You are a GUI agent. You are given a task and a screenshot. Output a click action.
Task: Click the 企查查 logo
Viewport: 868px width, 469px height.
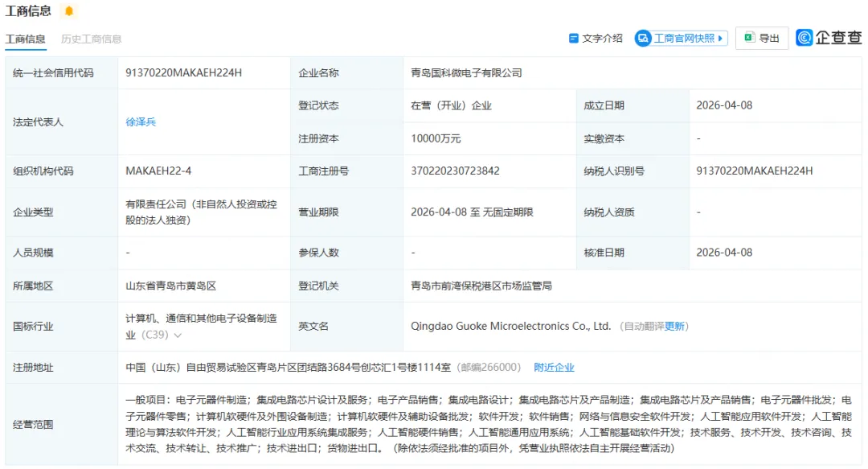click(828, 37)
